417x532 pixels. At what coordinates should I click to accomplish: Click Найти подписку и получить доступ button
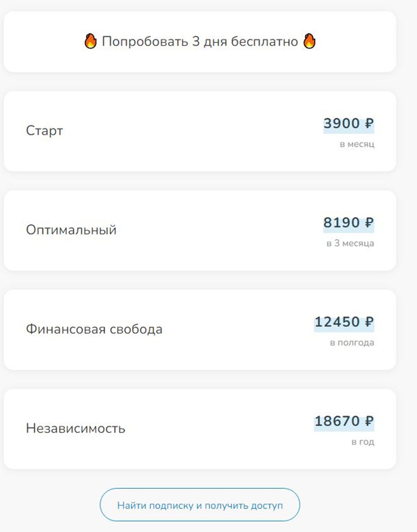200,505
